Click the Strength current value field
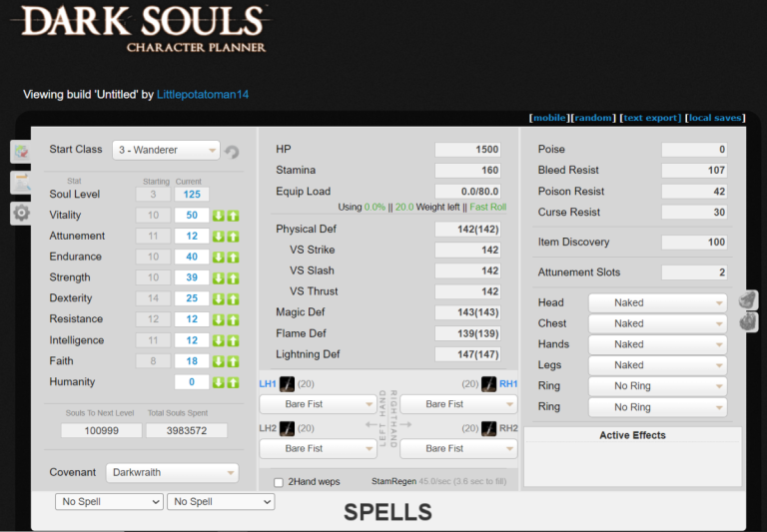 (x=192, y=277)
